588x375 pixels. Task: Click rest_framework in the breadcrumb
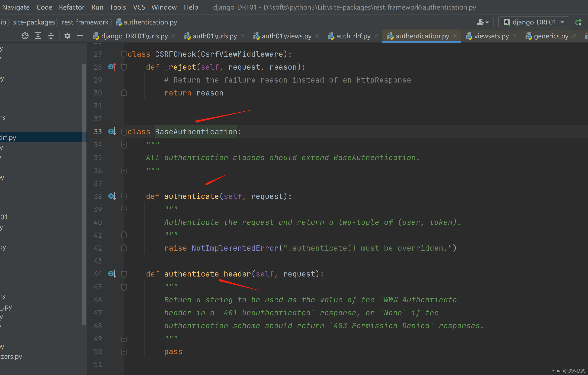point(85,22)
